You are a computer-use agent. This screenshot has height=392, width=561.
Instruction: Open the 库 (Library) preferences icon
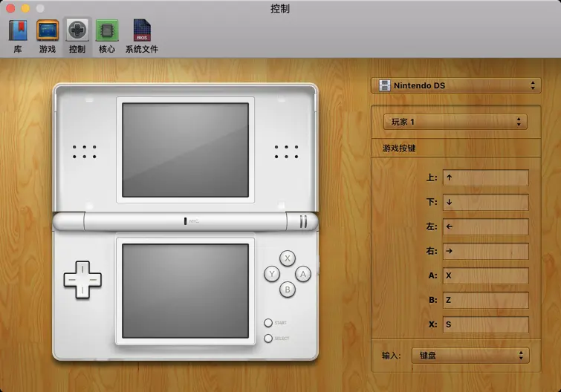tap(18, 36)
